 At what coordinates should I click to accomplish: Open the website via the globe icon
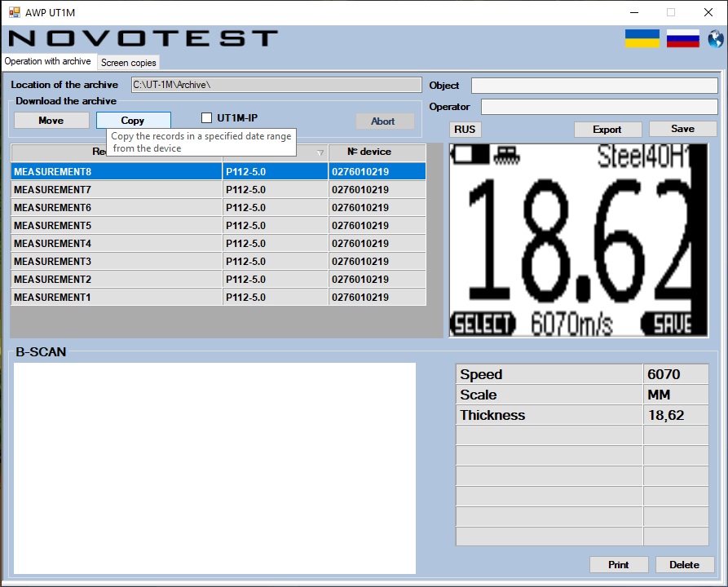point(715,38)
